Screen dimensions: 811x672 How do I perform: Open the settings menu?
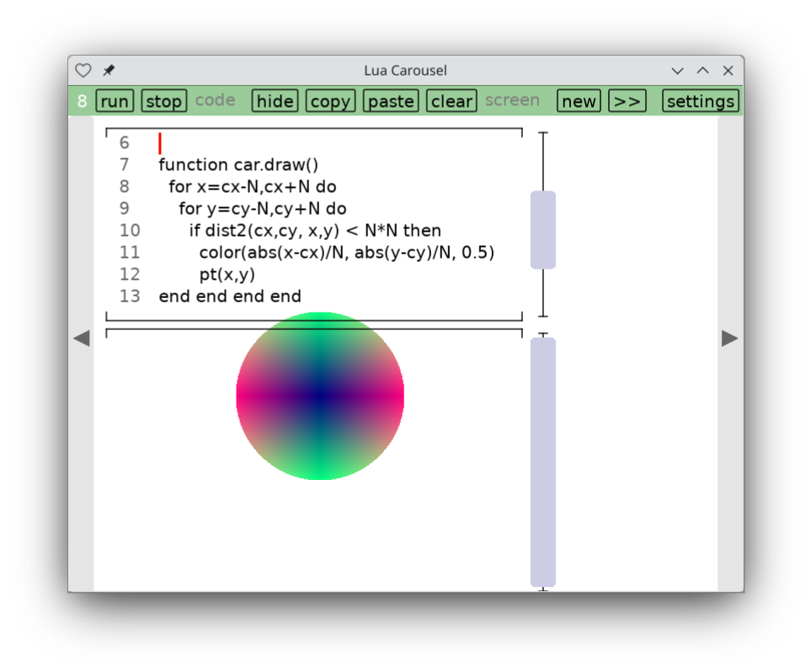click(700, 101)
